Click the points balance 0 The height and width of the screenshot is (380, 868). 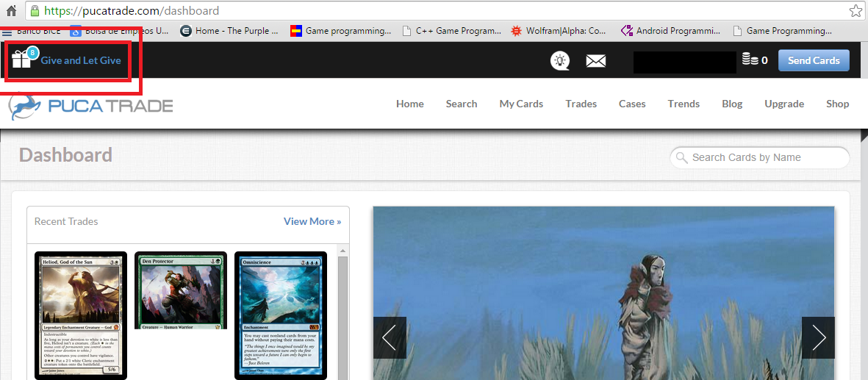pos(764,60)
